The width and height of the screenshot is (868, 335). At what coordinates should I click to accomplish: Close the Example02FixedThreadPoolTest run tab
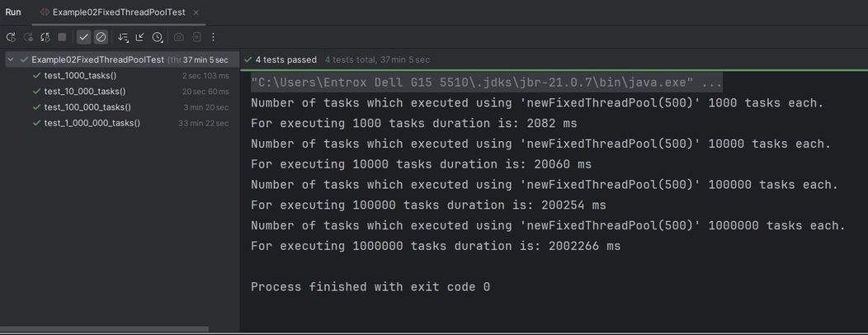[196, 12]
